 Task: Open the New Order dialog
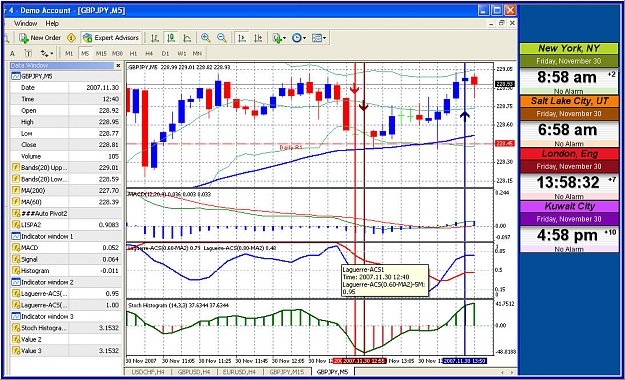click(40, 38)
